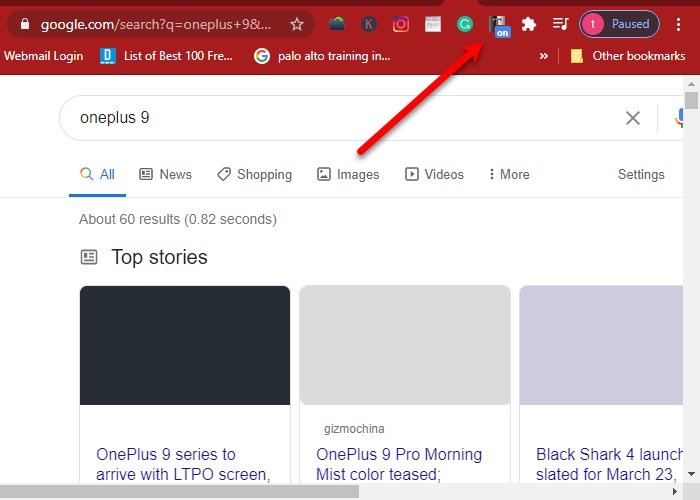This screenshot has width=700, height=500.
Task: Bookmark this page with the star icon
Action: (297, 24)
